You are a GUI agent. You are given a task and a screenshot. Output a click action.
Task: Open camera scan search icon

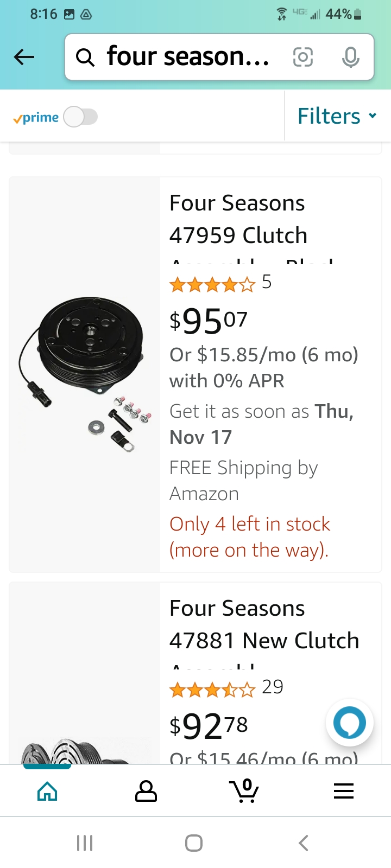303,57
